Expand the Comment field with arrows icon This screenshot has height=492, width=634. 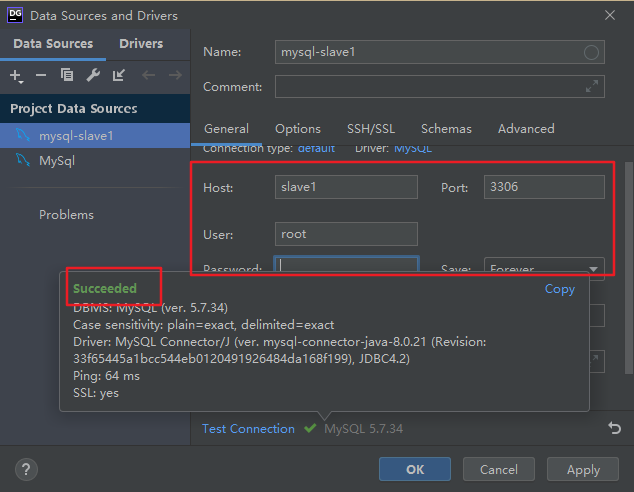pos(592,86)
